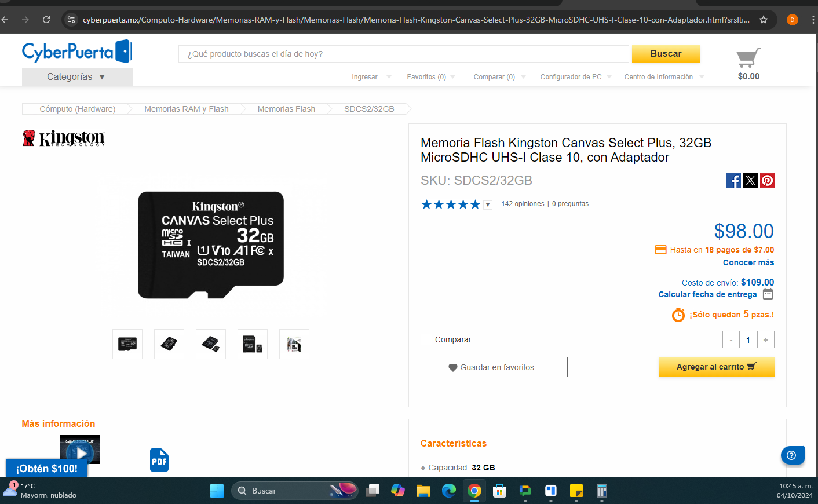Open the 142 opiniones link
The width and height of the screenshot is (818, 504).
pyautogui.click(x=523, y=204)
